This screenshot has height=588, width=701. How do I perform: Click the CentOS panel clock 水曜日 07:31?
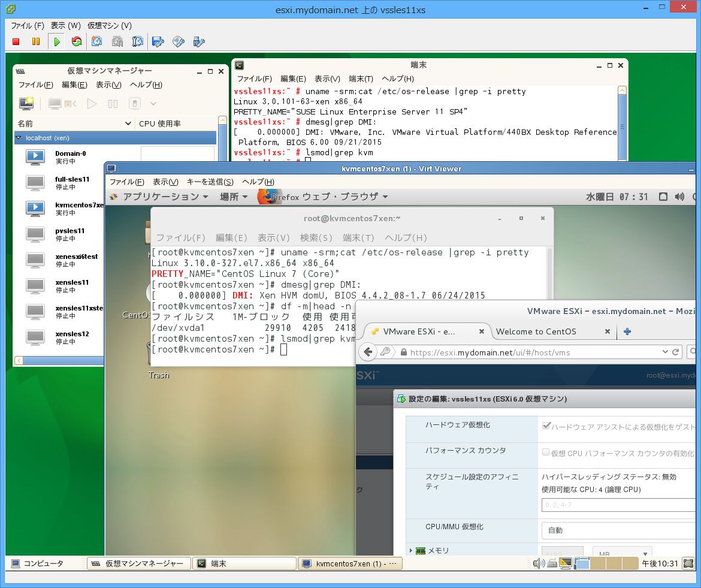(x=617, y=197)
